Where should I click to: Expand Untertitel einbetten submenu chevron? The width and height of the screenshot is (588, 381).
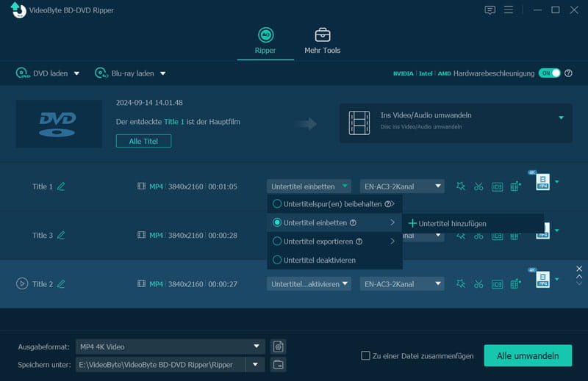pyautogui.click(x=392, y=222)
